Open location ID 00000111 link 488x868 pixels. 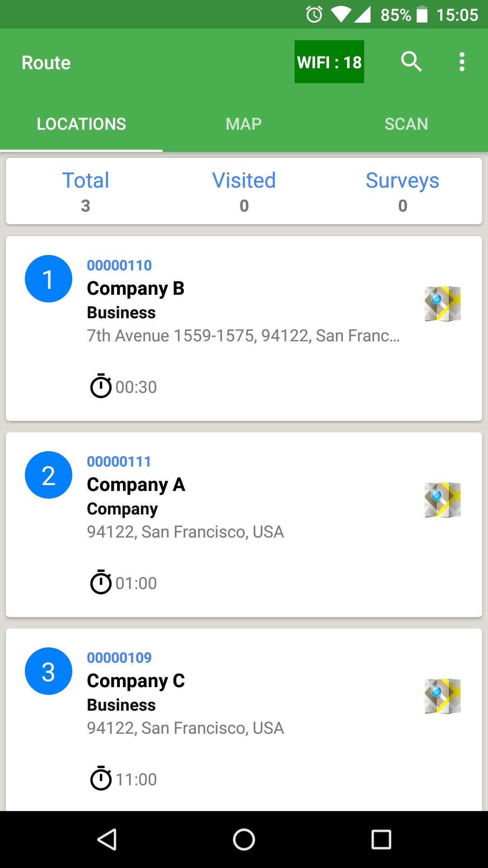[119, 462]
